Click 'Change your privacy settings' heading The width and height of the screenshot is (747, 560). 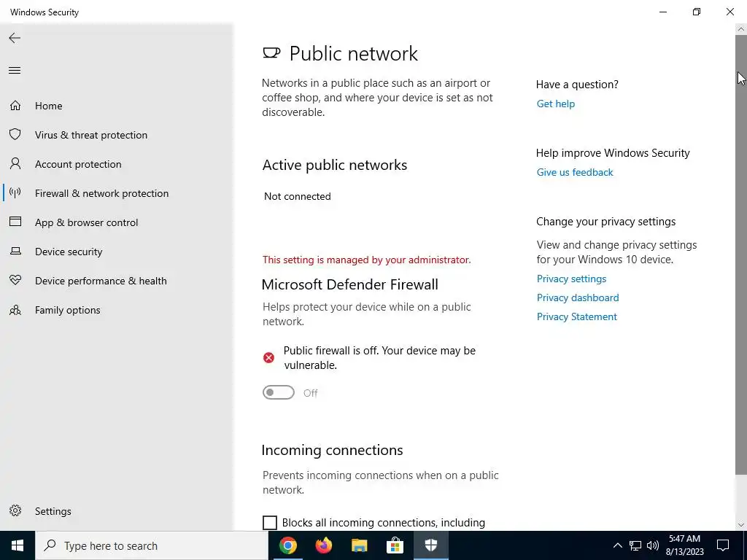(605, 222)
